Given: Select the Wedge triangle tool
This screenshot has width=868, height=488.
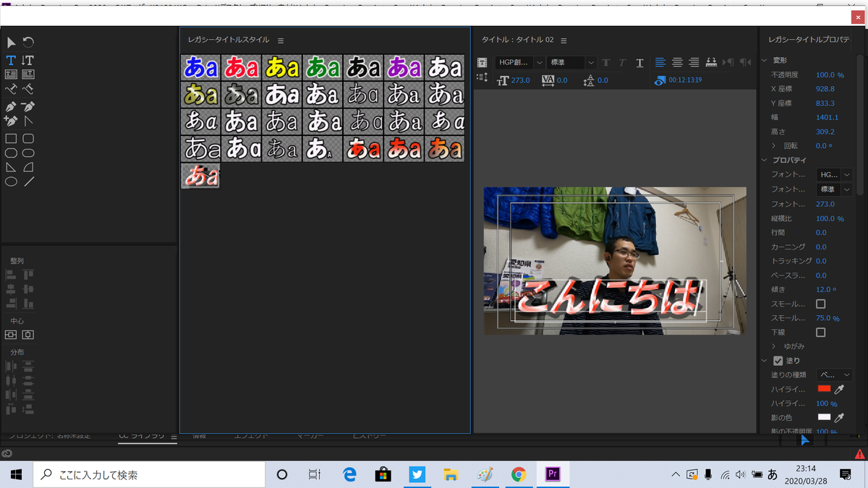Looking at the screenshot, I should point(11,167).
